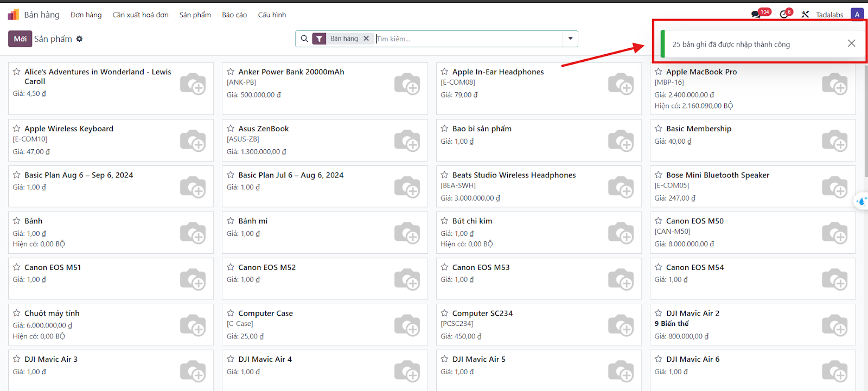Star the Apple In-Ear Headphones product
This screenshot has width=868, height=391.
[444, 72]
